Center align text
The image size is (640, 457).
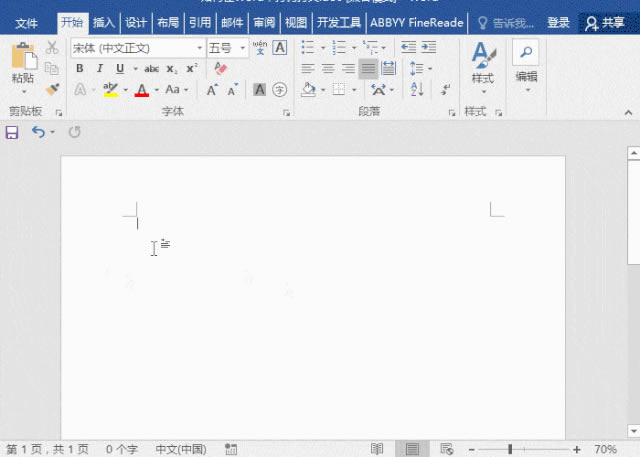click(328, 69)
